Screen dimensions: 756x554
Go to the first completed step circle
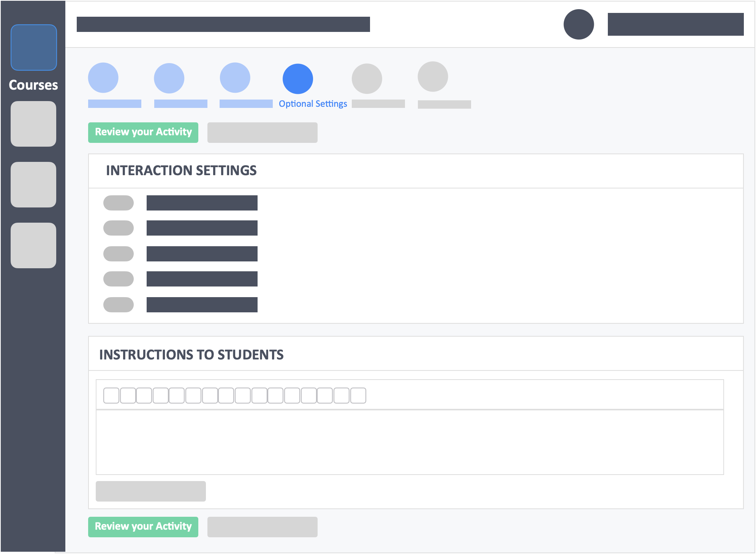[103, 78]
